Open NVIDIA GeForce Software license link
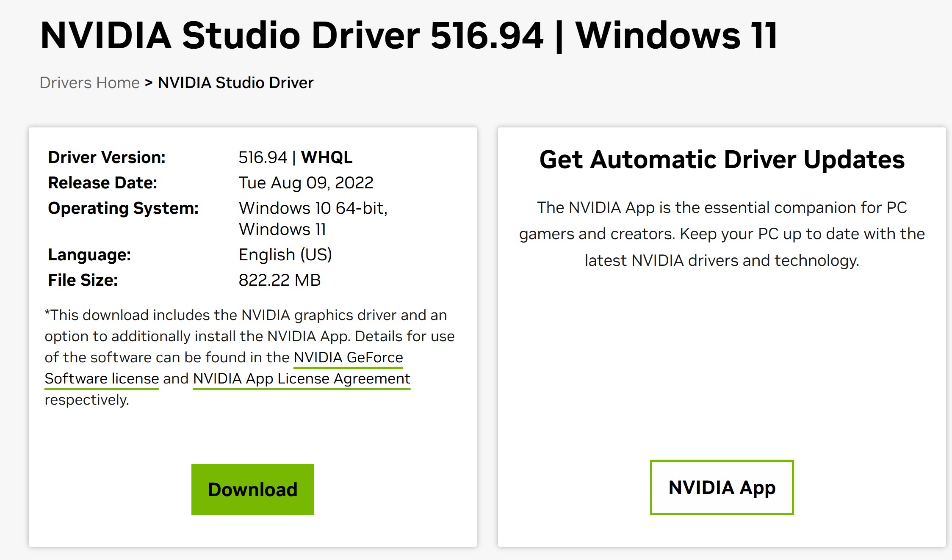 [x=348, y=358]
